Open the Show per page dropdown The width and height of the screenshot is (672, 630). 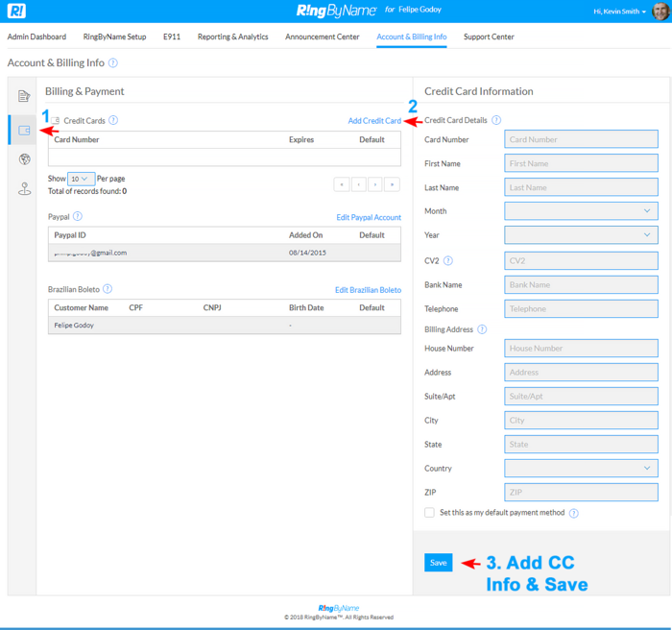[x=81, y=179]
